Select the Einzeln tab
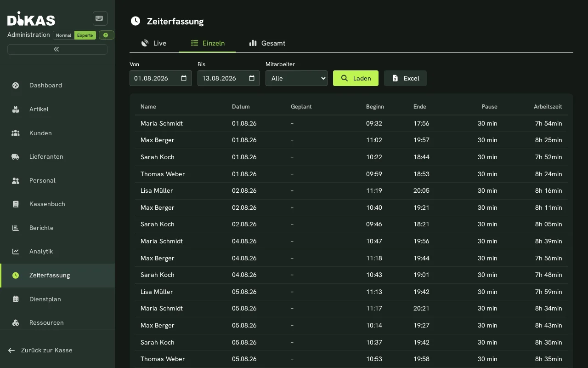Screen dimensions: 588x368 [x=208, y=43]
